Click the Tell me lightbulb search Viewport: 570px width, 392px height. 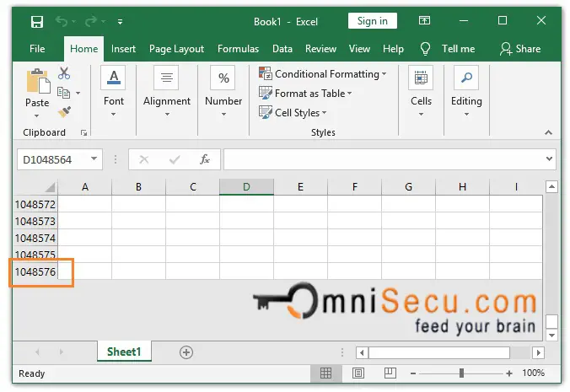[425, 49]
